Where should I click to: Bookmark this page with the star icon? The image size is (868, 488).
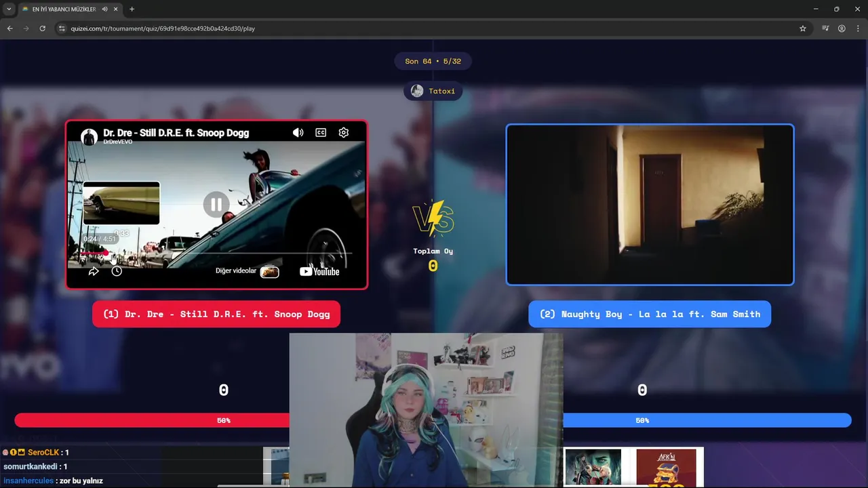[x=803, y=28]
